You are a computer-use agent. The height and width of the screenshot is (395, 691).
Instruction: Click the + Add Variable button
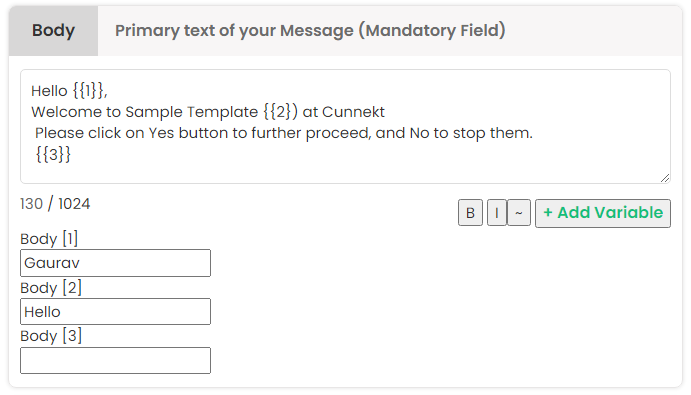tap(603, 213)
